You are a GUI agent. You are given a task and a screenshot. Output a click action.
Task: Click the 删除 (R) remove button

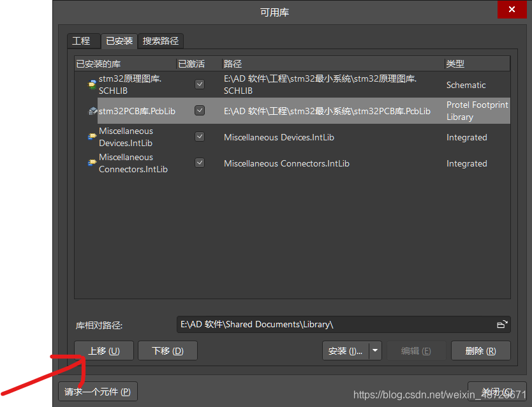[480, 350]
